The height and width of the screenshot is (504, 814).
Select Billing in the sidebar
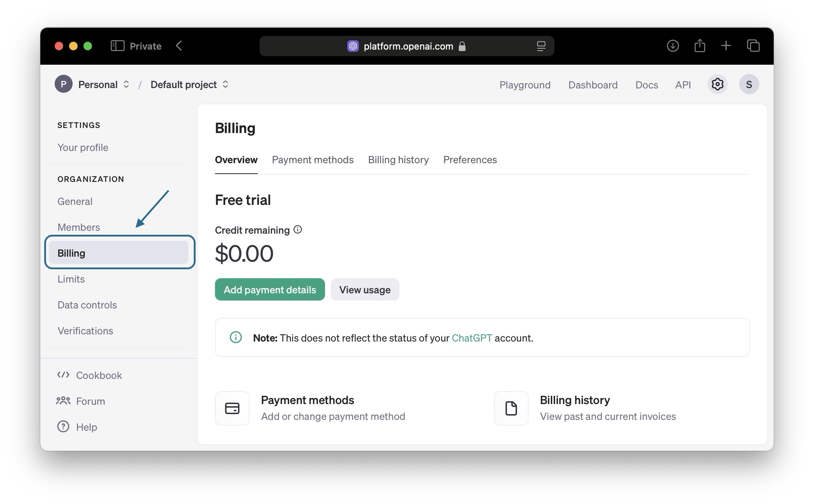pos(119,253)
